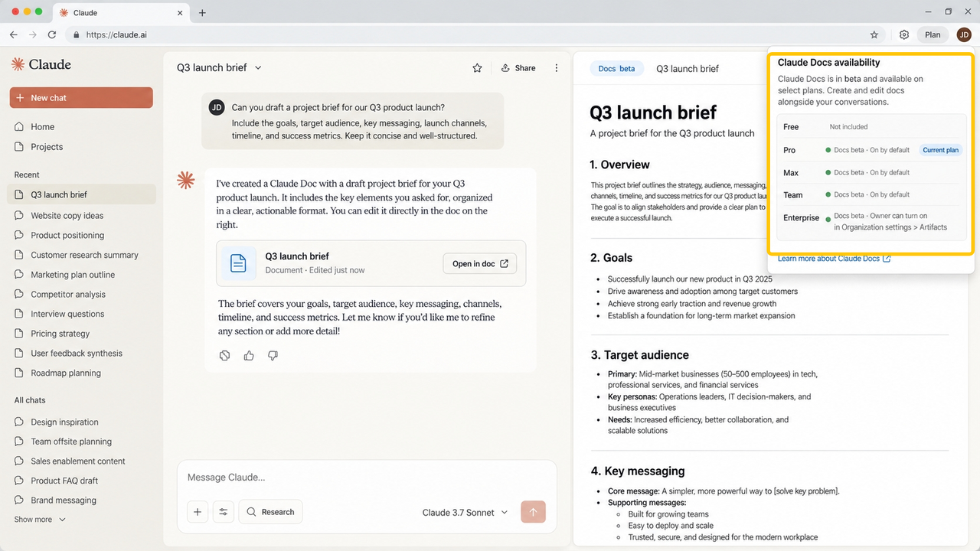Open Projects in the sidebar
Image resolution: width=980 pixels, height=551 pixels.
click(47, 147)
